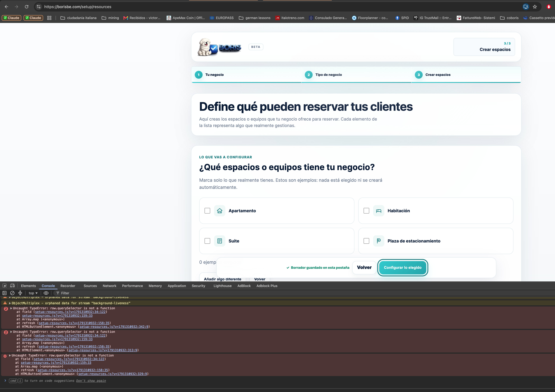The height and width of the screenshot is (392, 555).
Task: Toggle the live expression eye icon
Action: point(46,293)
